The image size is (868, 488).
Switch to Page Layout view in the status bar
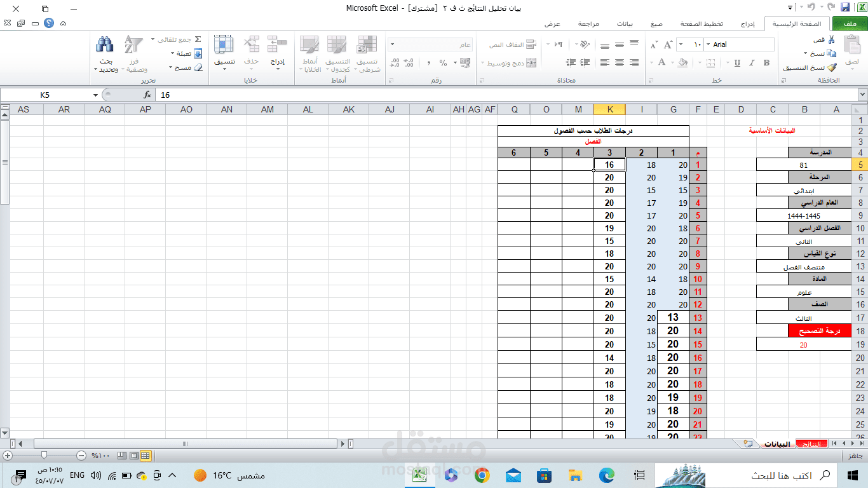pyautogui.click(x=133, y=456)
